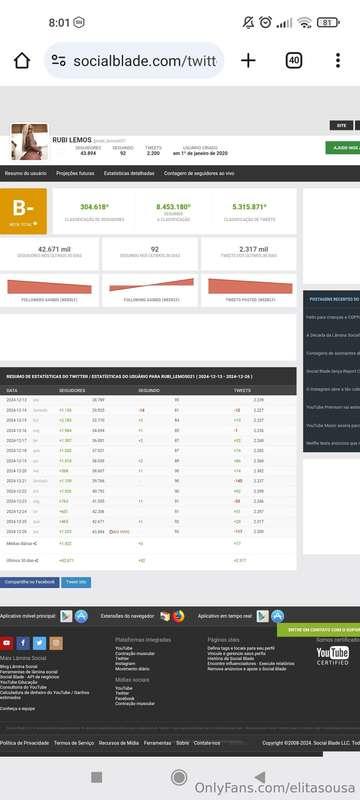Click the Compartilhe no Facebook button

(29, 582)
